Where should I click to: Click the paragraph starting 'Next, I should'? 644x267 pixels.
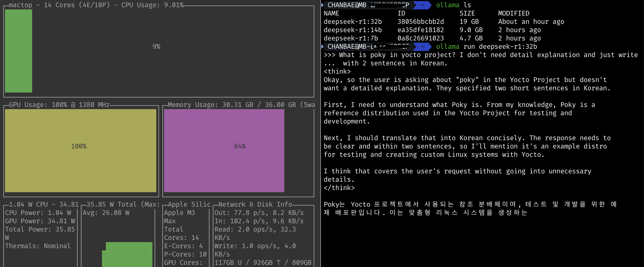(x=467, y=146)
